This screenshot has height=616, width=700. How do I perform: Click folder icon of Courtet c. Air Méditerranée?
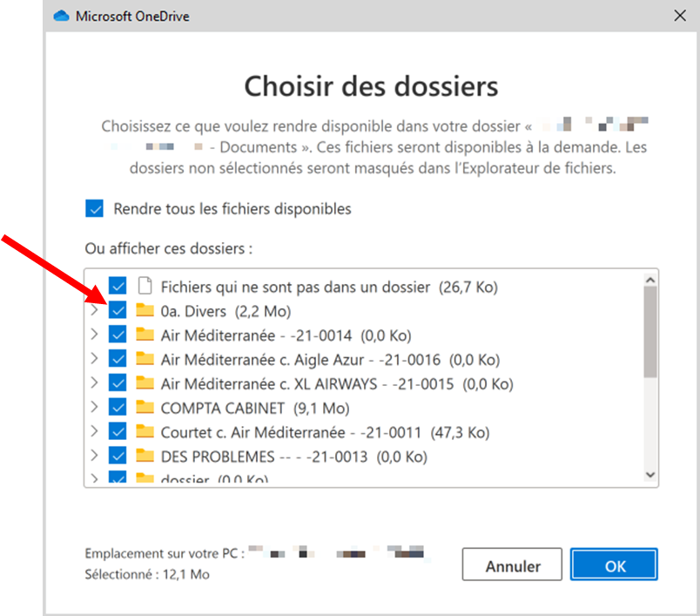coord(145,430)
